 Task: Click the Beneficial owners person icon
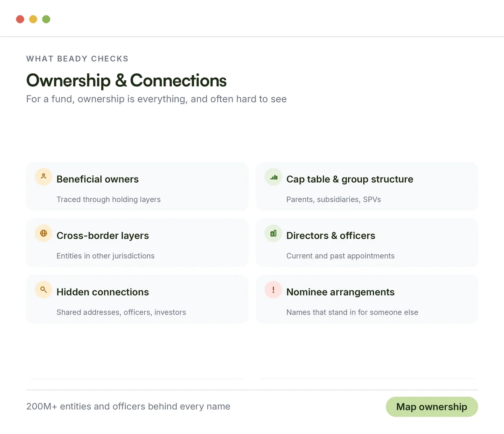click(x=43, y=177)
